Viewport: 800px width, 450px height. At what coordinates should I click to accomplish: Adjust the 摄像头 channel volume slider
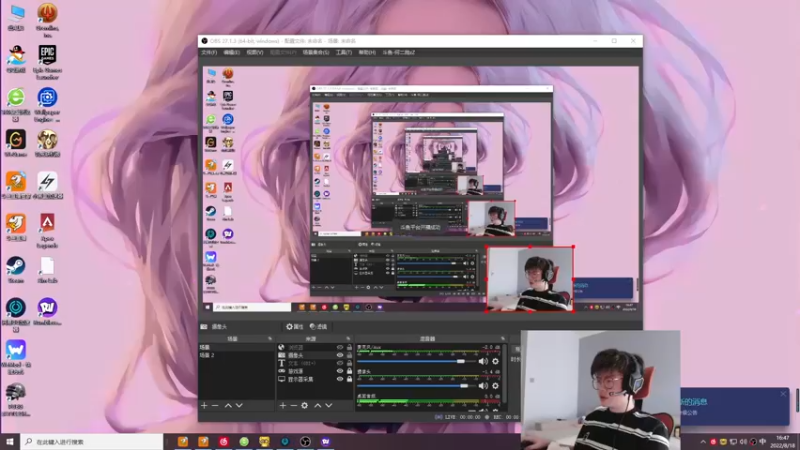point(417,386)
